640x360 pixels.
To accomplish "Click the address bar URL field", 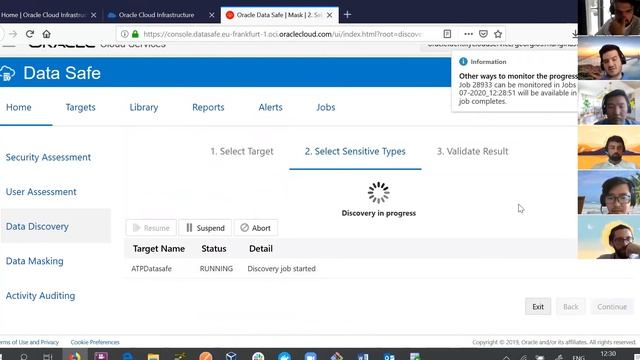I will pos(282,34).
